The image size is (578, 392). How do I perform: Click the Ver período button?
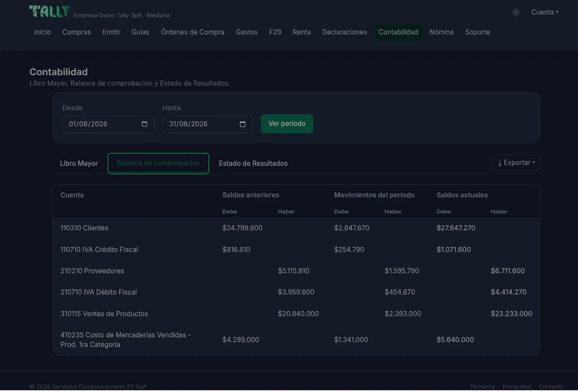point(287,124)
